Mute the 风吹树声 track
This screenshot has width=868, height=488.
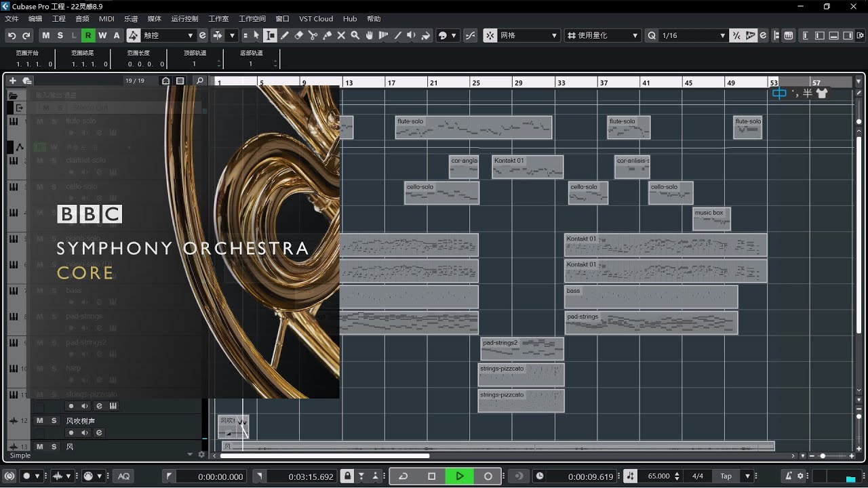pyautogui.click(x=40, y=421)
